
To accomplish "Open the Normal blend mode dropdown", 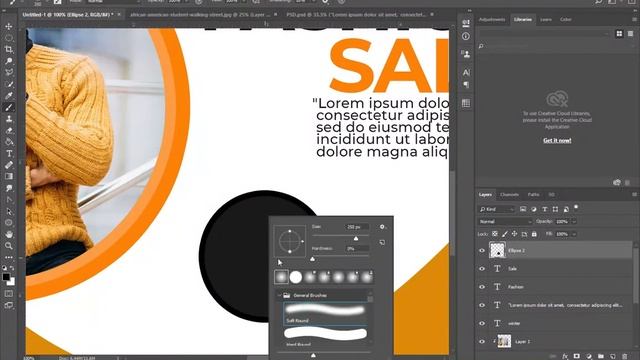I will 505,222.
